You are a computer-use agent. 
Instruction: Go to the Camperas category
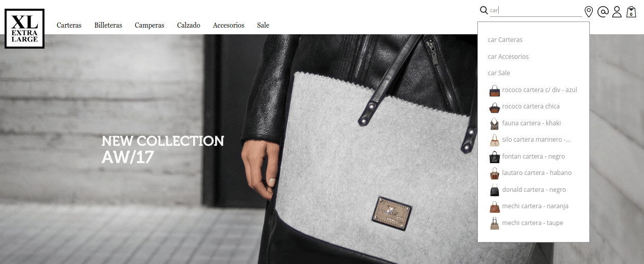[149, 25]
